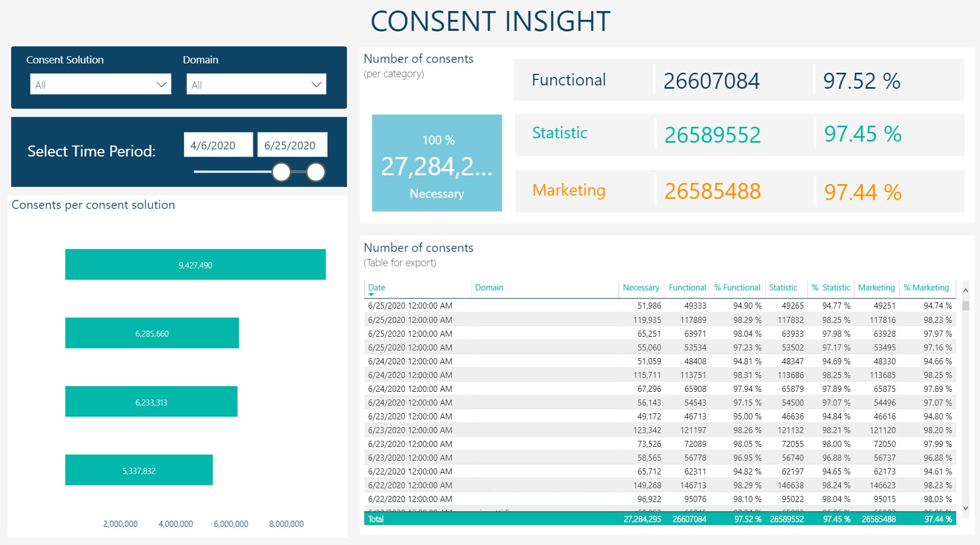Image resolution: width=980 pixels, height=545 pixels.
Task: Sort table by % Statistic column header
Action: point(831,287)
